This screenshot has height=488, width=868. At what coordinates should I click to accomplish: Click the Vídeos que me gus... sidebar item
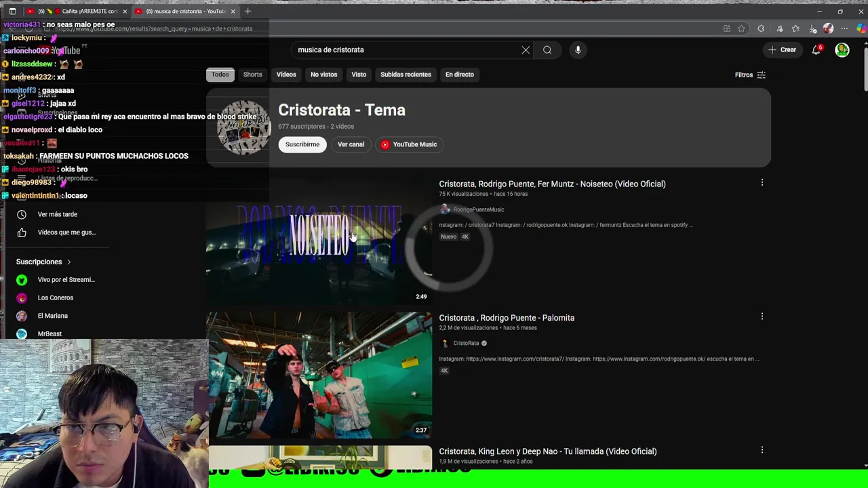[66, 232]
